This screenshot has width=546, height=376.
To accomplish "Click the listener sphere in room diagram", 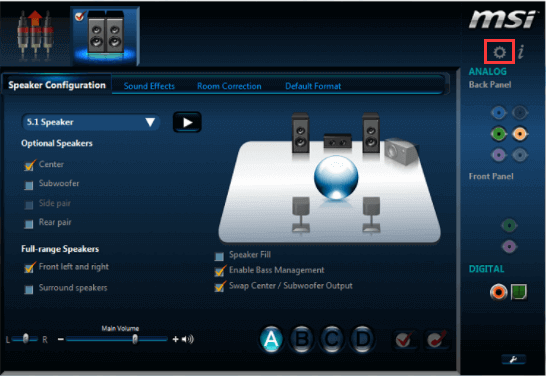I will (336, 177).
